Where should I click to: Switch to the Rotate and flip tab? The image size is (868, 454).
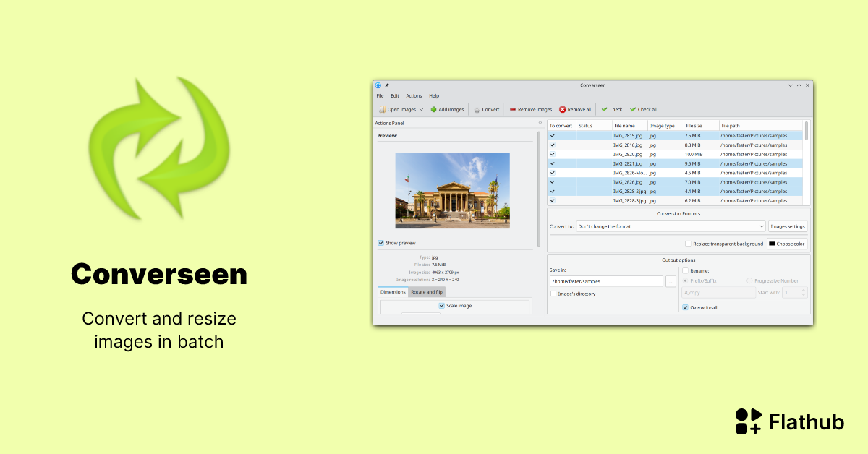[427, 292]
